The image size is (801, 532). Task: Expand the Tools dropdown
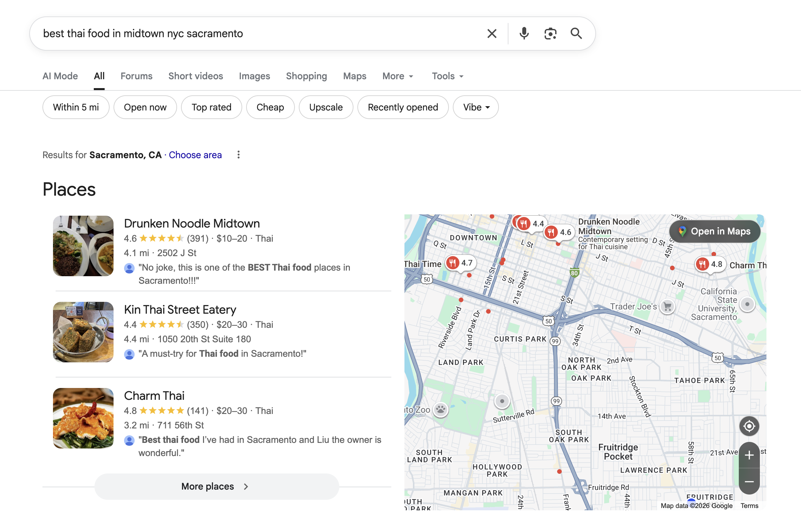pyautogui.click(x=447, y=76)
